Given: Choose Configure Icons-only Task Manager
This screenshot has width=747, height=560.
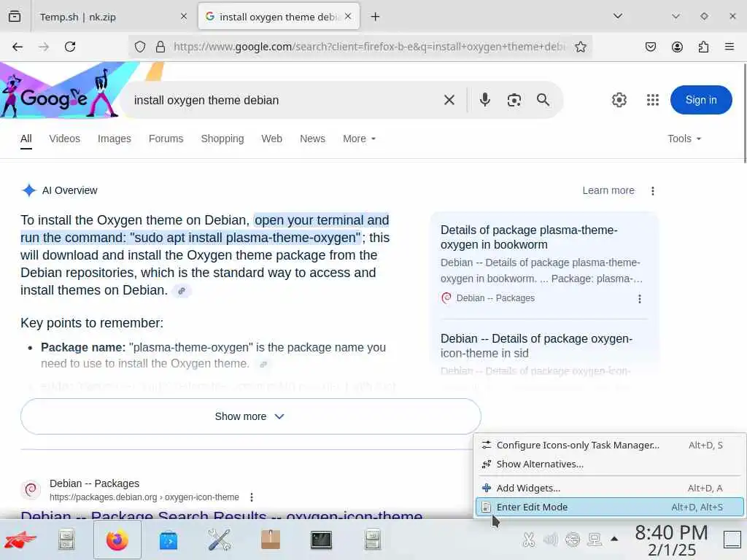Looking at the screenshot, I should click(610, 446).
